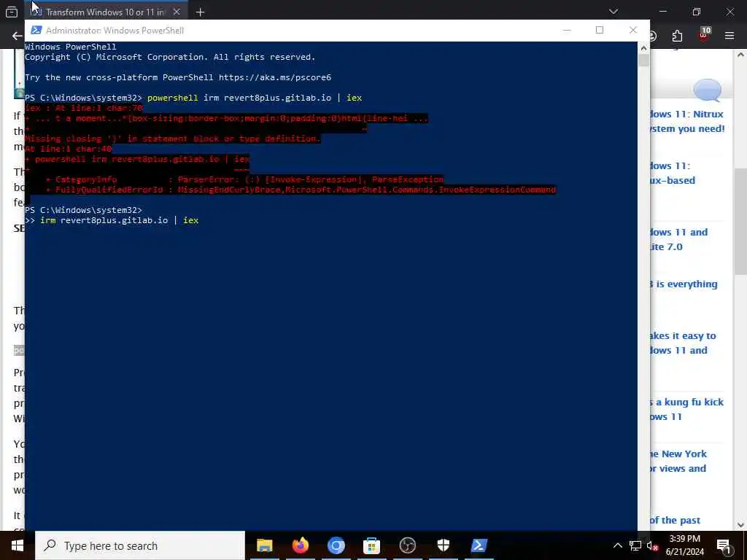Click the ad-blocker icon with badge 10
The width and height of the screenshot is (747, 560).
(x=705, y=34)
